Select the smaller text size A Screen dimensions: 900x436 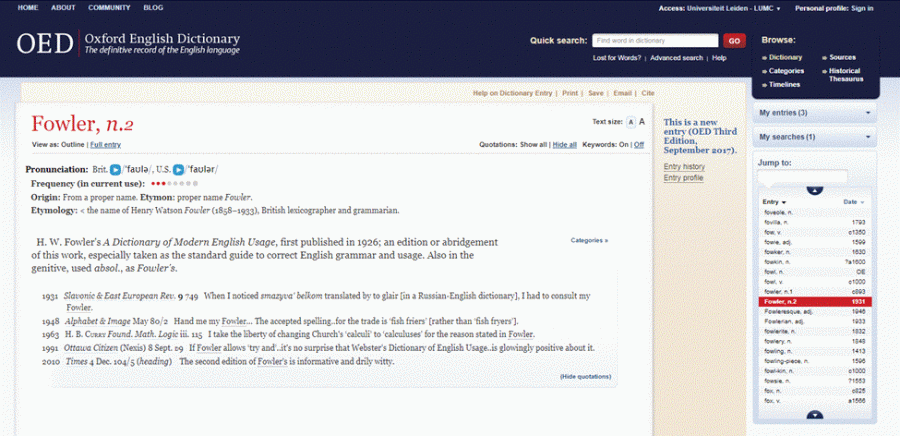click(630, 122)
